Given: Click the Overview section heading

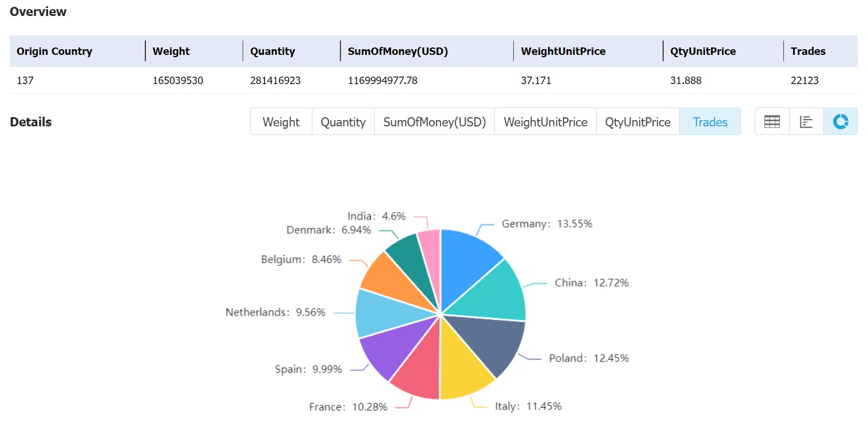Looking at the screenshot, I should 38,11.
